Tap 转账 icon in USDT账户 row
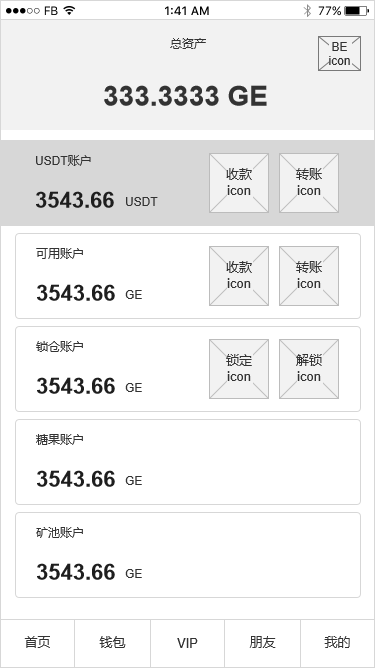This screenshot has width=375, height=668. click(x=309, y=183)
